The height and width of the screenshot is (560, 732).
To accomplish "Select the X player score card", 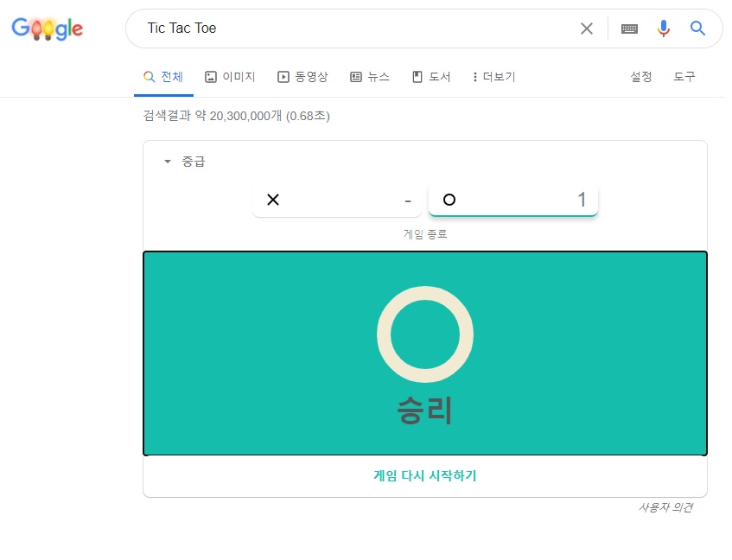I will [337, 200].
